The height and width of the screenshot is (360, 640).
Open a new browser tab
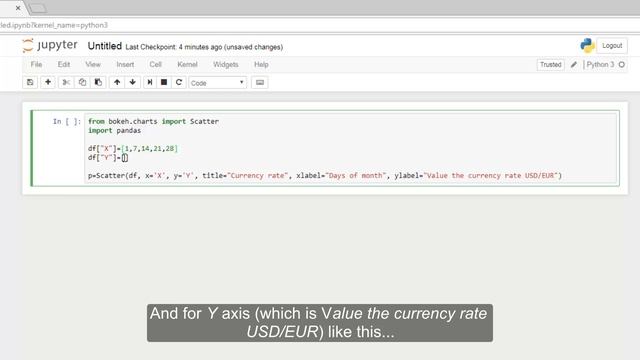(x=38, y=8)
